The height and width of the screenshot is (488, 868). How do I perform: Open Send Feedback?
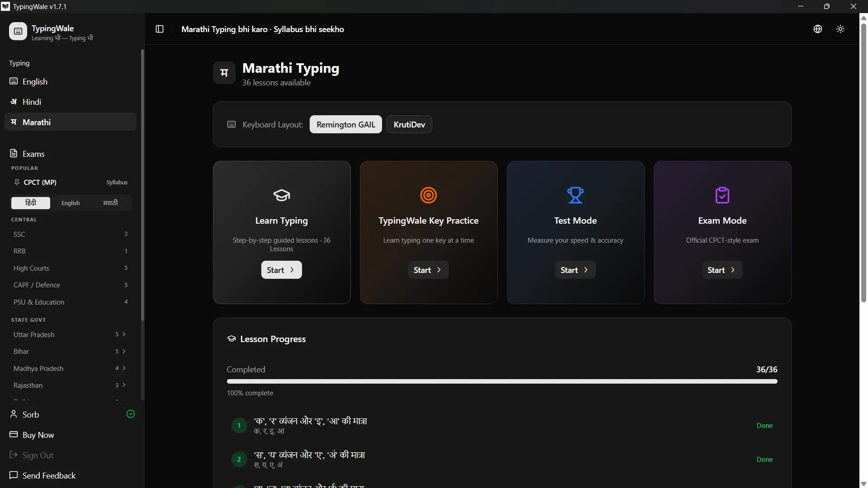71,475
